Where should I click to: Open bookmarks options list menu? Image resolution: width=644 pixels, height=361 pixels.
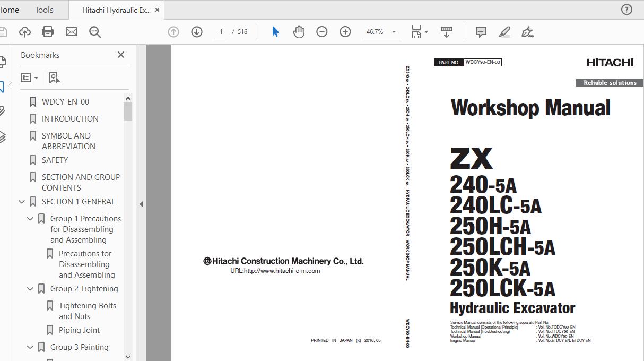(x=29, y=78)
